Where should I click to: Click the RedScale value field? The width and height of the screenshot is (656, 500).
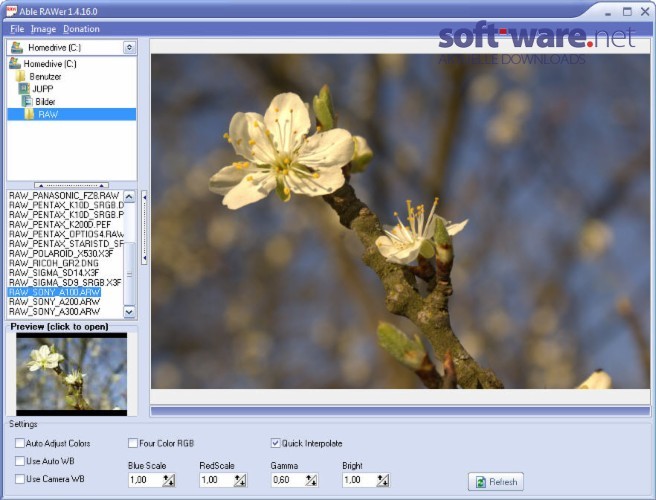217,480
